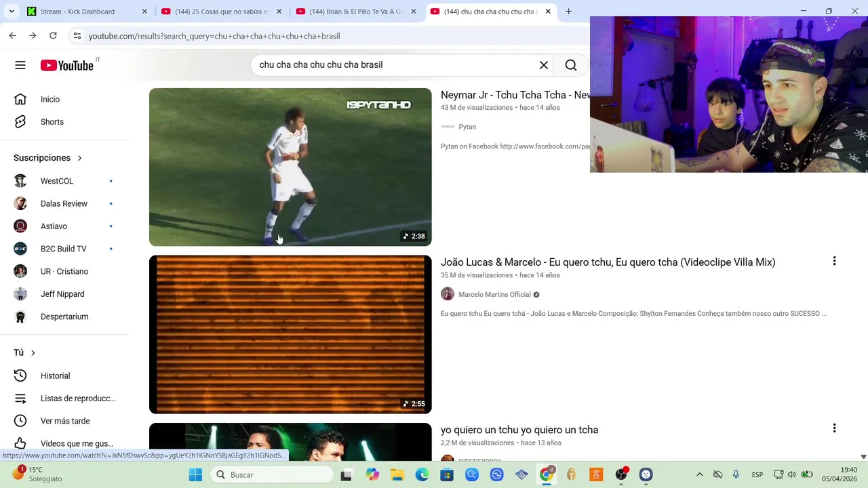Open João Lucas & Marcelo video title
This screenshot has height=488, width=868.
[608, 262]
